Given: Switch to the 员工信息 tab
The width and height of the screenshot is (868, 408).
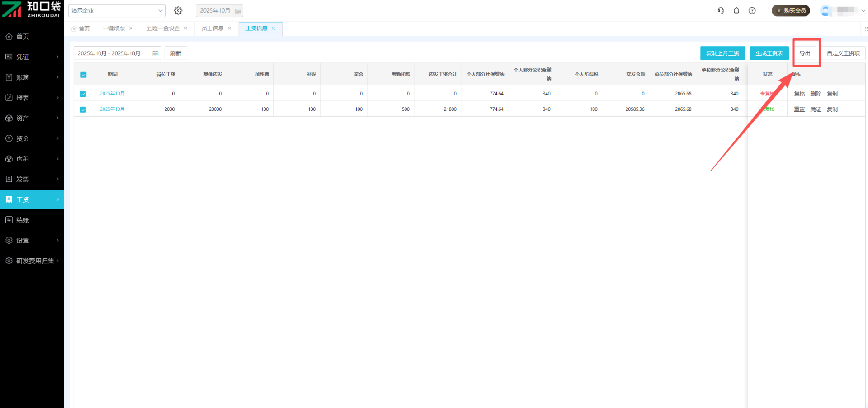Looking at the screenshot, I should [x=212, y=28].
